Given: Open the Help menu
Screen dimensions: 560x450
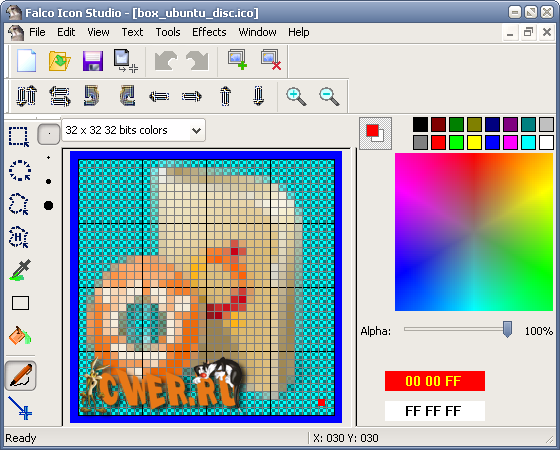Looking at the screenshot, I should point(299,32).
